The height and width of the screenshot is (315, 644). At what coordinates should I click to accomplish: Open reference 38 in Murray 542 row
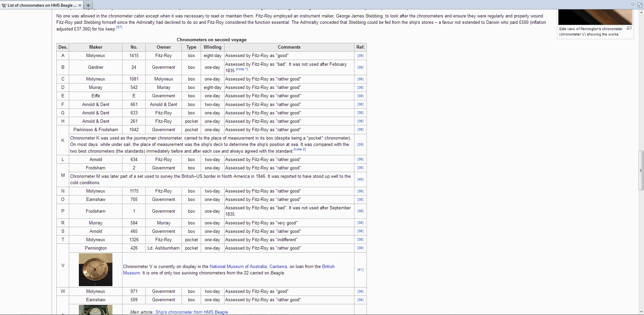(x=360, y=88)
